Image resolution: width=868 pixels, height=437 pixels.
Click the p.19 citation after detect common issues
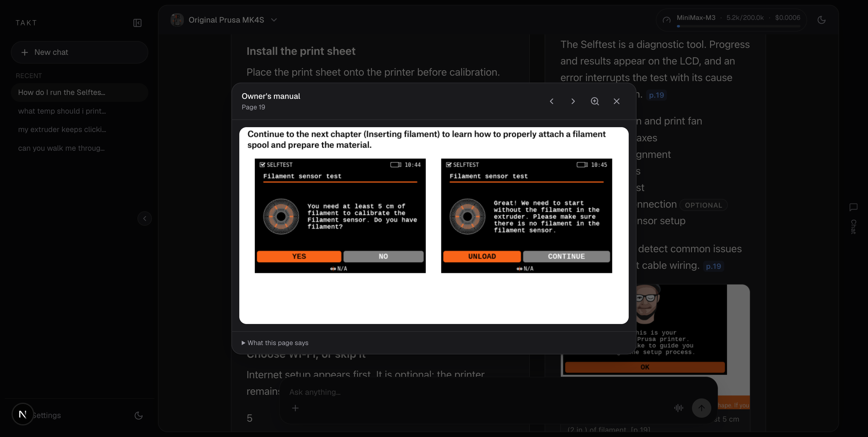pos(713,266)
